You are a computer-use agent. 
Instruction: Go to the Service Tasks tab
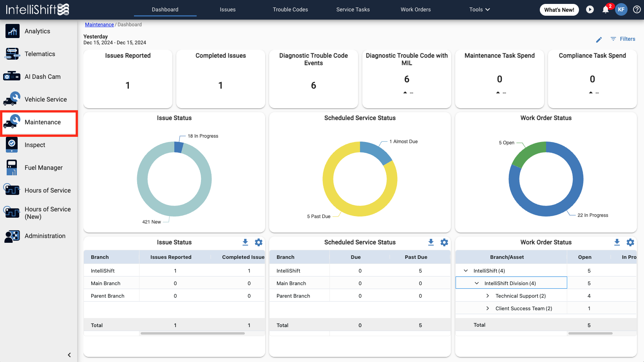tap(353, 9)
